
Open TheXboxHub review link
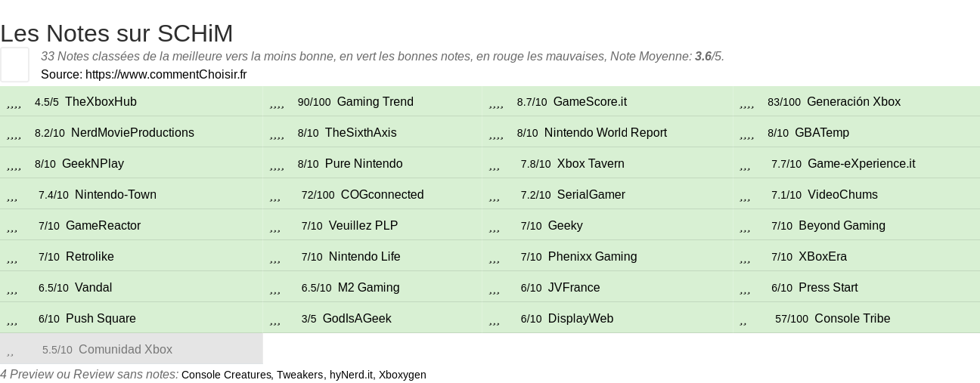click(101, 102)
